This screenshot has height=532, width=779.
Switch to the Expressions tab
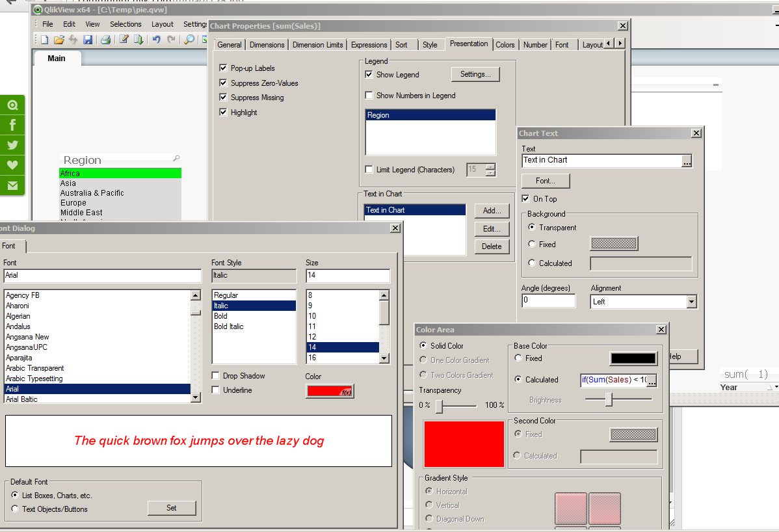coord(369,45)
